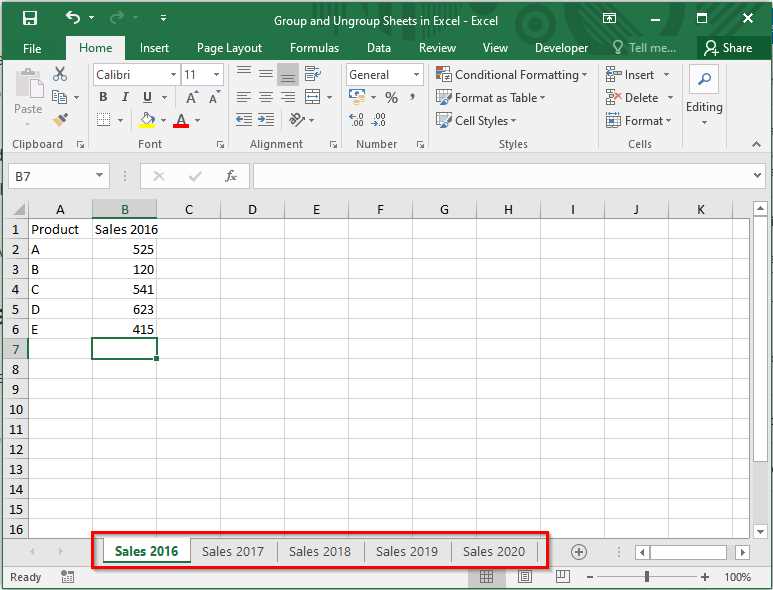
Task: Click the Format cells button
Action: point(638,120)
